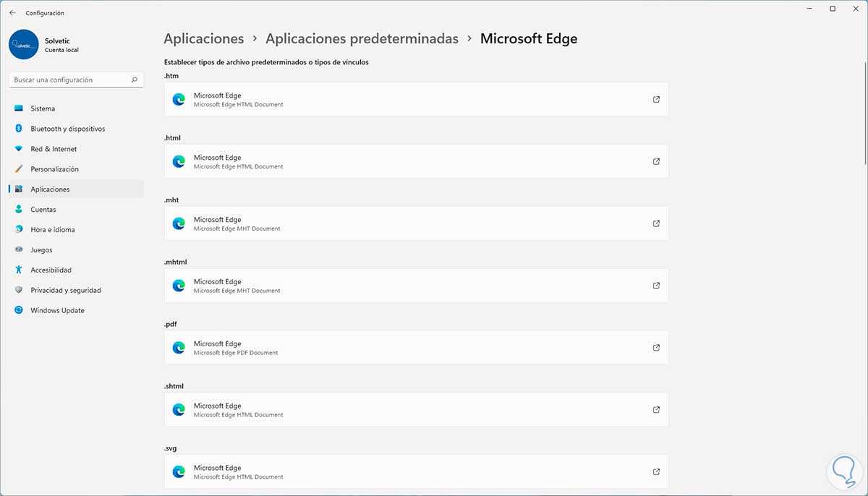Open Privacidad y seguridad settings
Viewport: 868px width, 496px height.
click(x=65, y=290)
